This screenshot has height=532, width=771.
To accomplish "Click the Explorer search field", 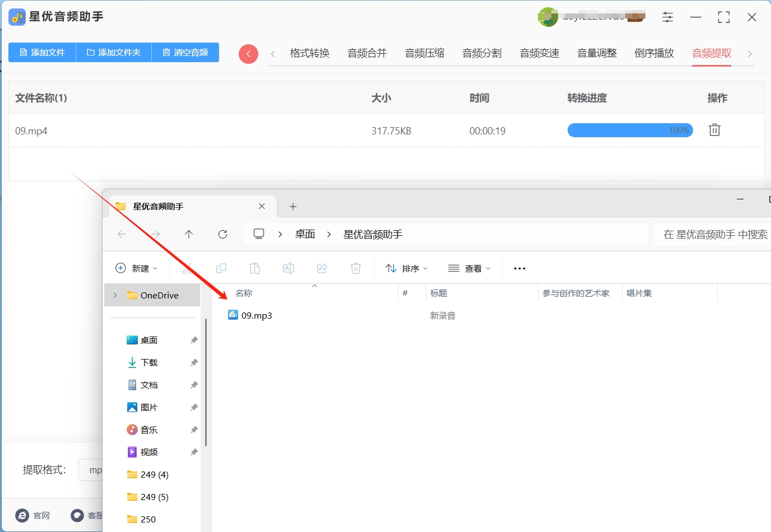I will click(712, 234).
